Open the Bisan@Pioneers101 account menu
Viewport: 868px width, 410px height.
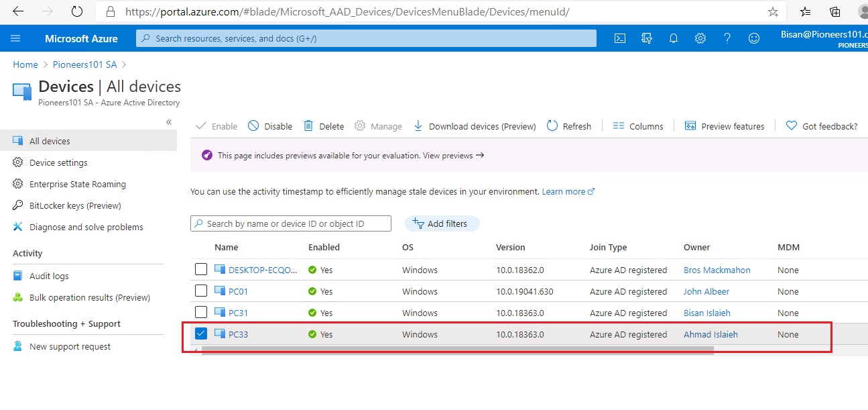click(x=824, y=38)
